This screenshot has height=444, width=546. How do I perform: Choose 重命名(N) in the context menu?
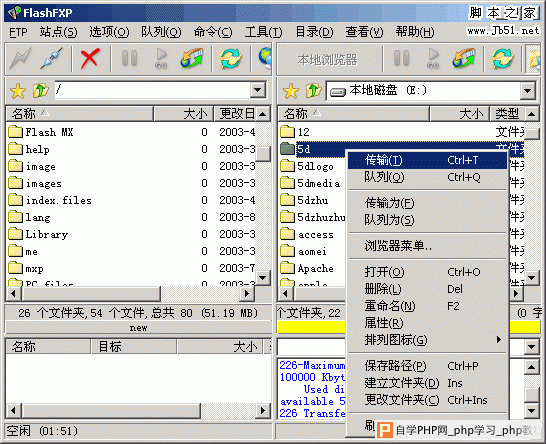coord(428,306)
